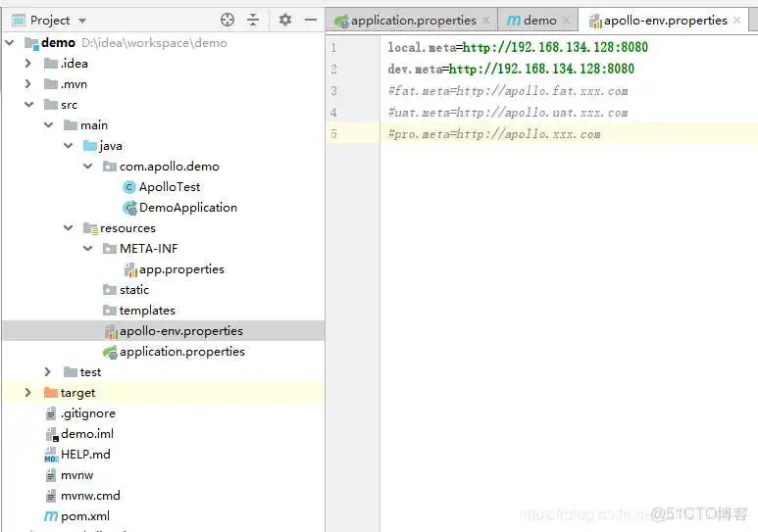Click the static folder icon

click(110, 289)
